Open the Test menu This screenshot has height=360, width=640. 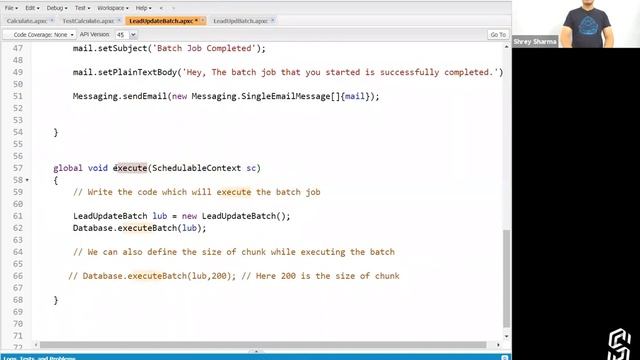[x=82, y=8]
